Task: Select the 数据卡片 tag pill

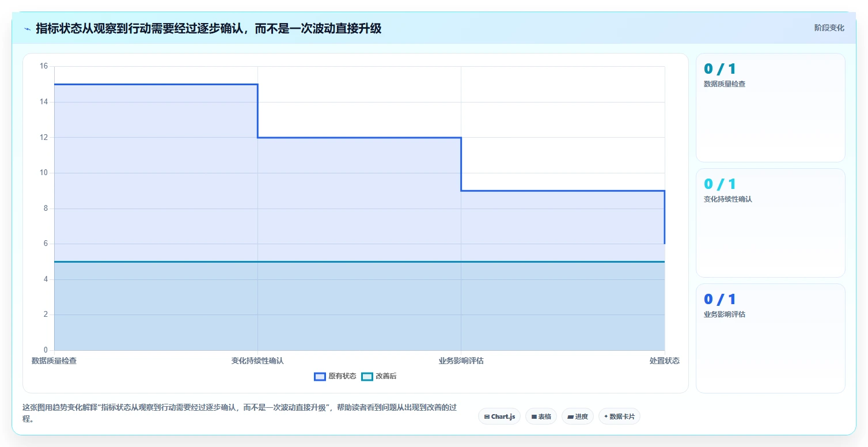Action: point(619,416)
